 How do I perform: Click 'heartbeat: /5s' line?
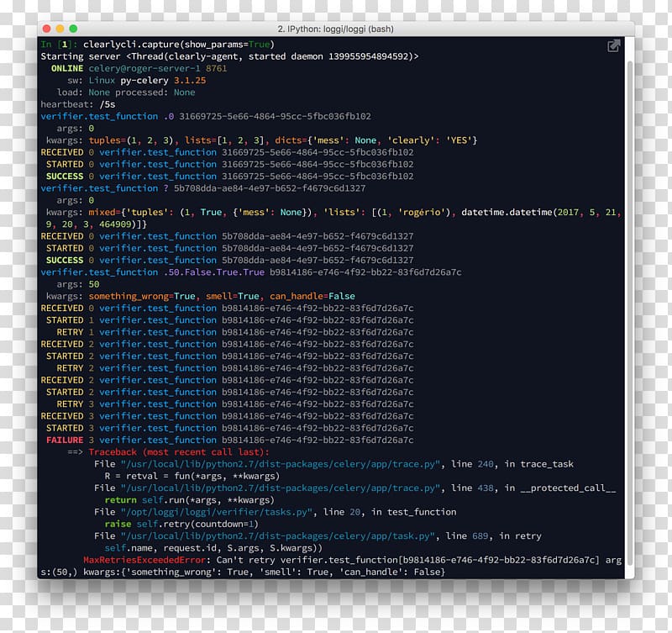pos(78,104)
